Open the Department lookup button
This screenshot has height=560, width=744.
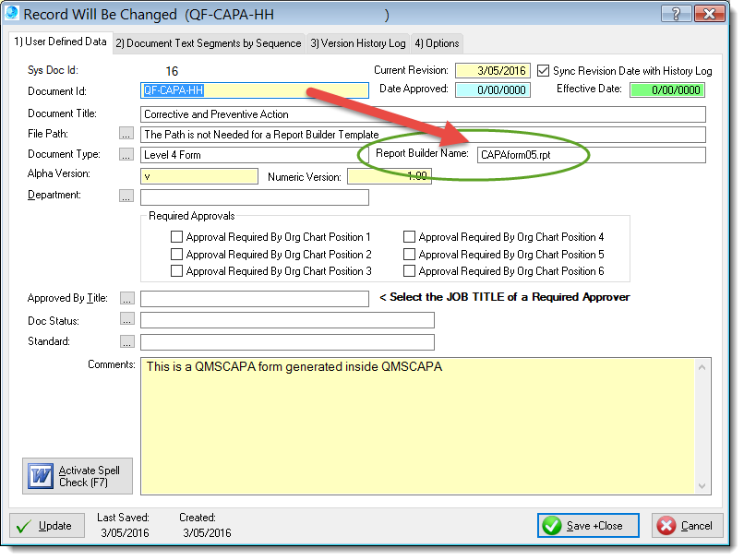127,196
